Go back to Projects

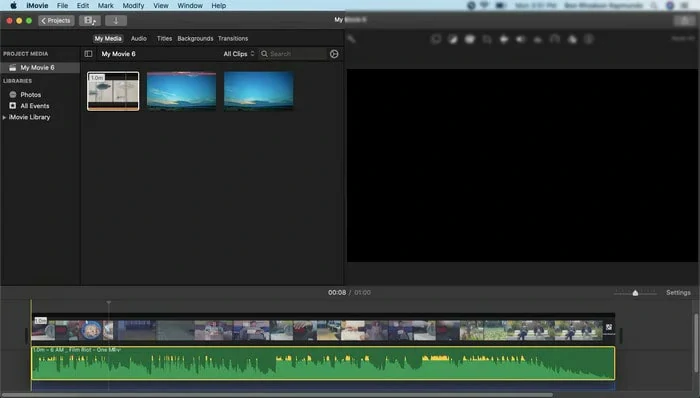[x=56, y=21]
